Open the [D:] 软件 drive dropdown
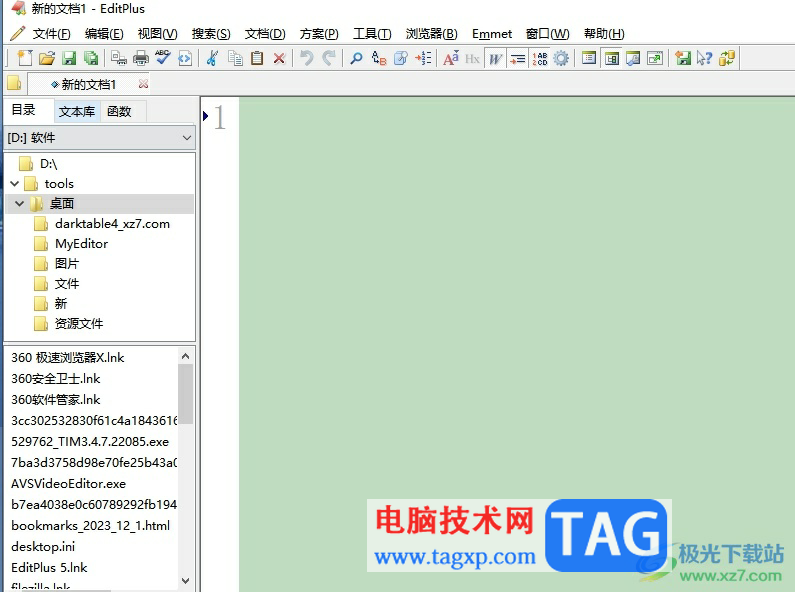 point(99,138)
